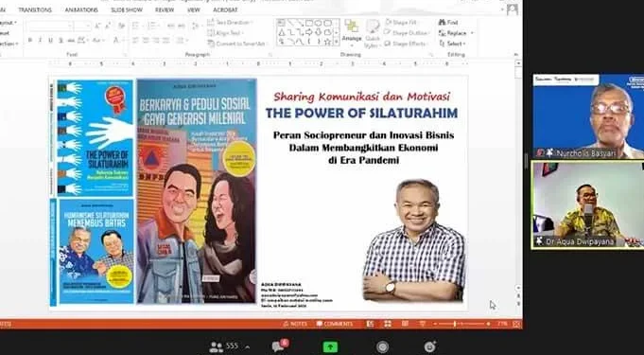Fit slide to current window
Viewport: 644px width, 355px height.
[516, 324]
